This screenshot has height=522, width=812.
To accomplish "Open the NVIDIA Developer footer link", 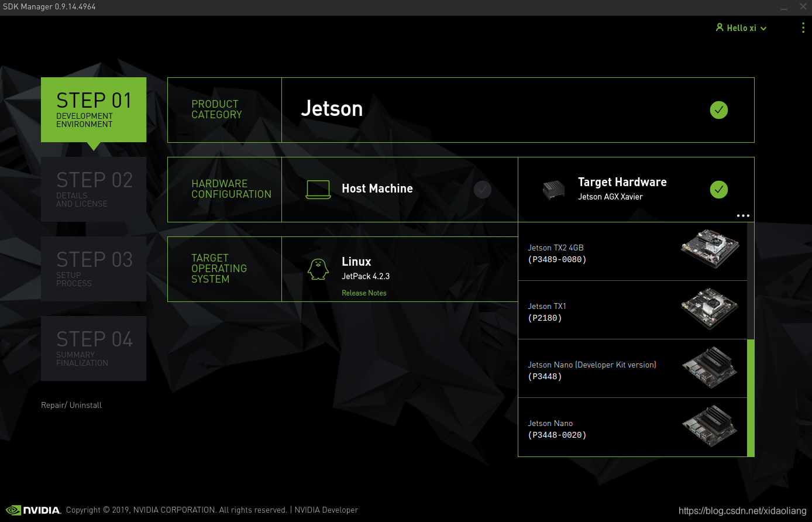I will click(x=326, y=510).
